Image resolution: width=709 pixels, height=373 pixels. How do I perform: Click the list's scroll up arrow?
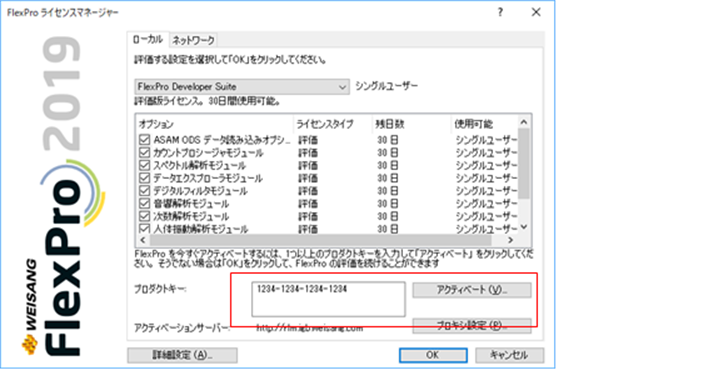524,122
